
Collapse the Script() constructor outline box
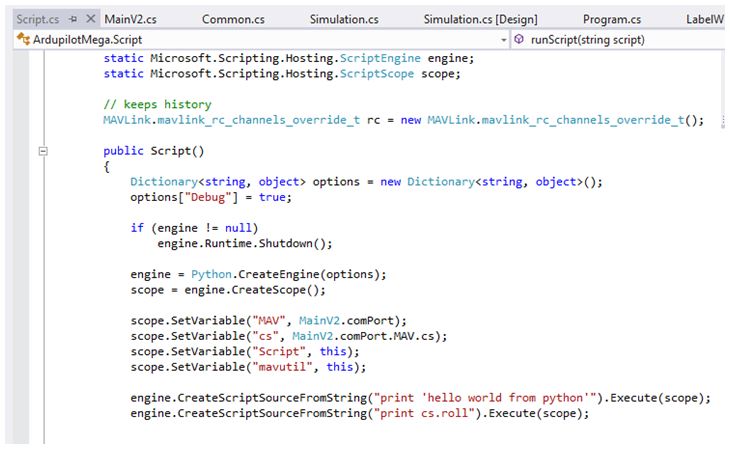pos(42,152)
